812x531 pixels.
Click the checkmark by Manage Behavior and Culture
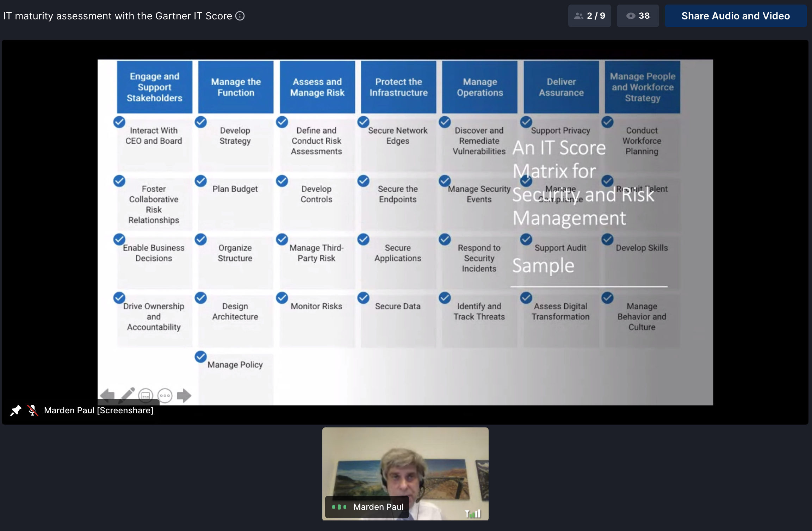[x=607, y=298]
